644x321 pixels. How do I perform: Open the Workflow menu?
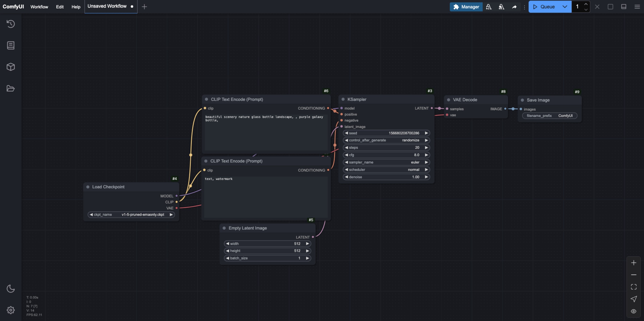coord(39,7)
